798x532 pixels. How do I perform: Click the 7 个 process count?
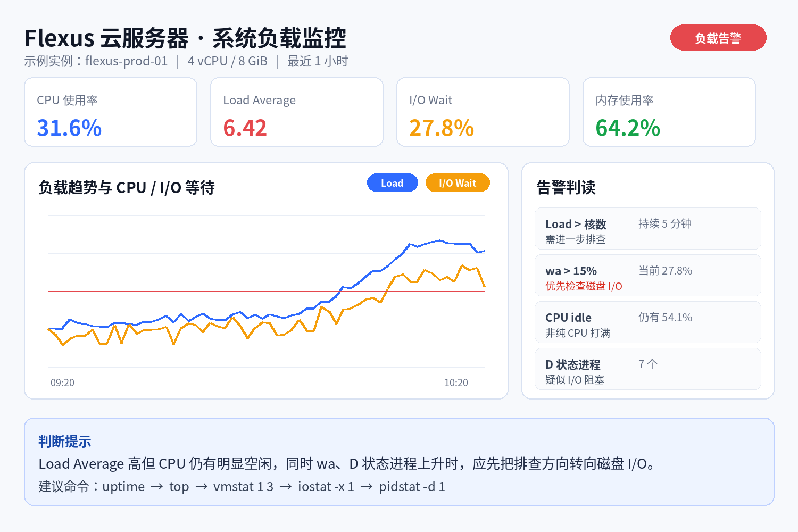point(648,364)
